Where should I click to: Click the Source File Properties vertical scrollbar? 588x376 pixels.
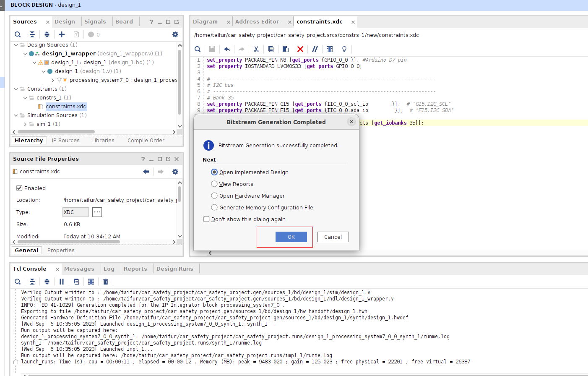click(180, 195)
